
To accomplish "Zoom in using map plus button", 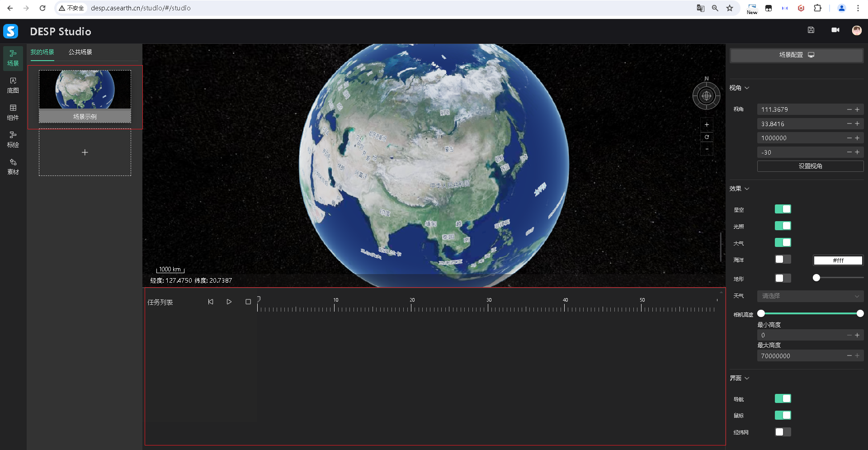I will (x=707, y=125).
